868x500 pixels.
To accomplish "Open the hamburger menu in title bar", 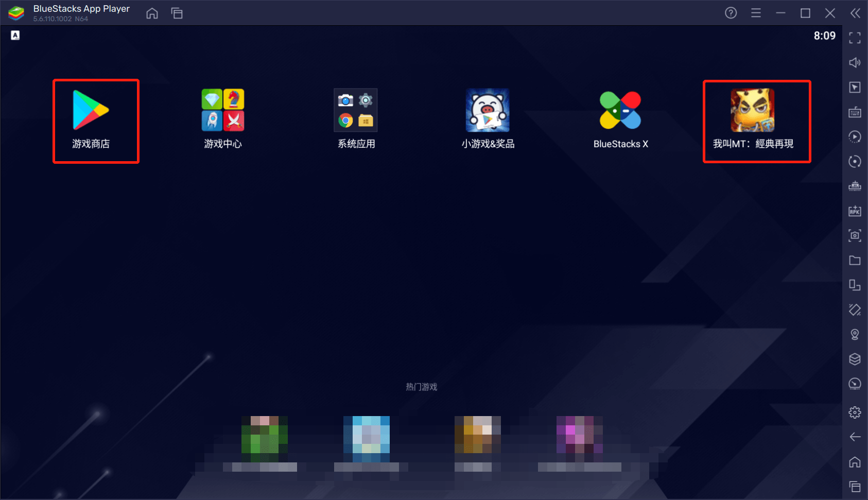I will point(756,13).
